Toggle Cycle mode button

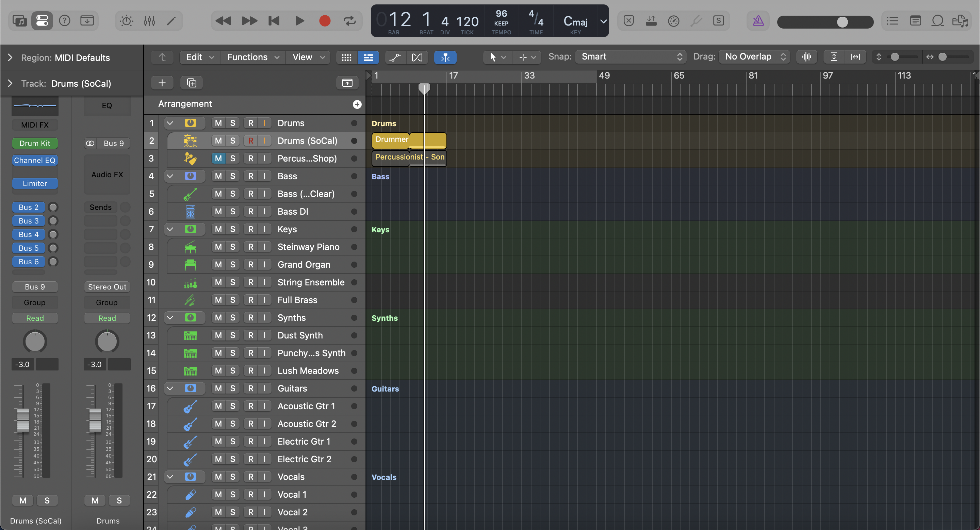[349, 21]
